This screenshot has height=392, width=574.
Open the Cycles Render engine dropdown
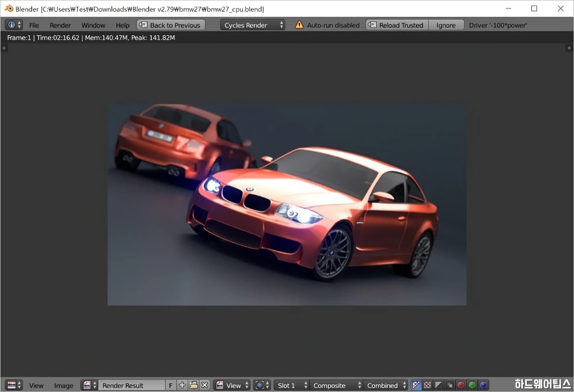pos(252,25)
